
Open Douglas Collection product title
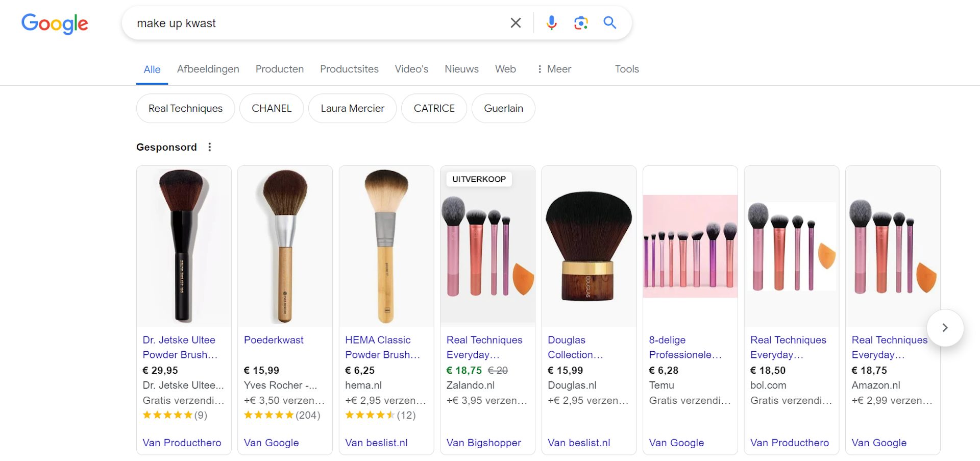click(x=575, y=347)
